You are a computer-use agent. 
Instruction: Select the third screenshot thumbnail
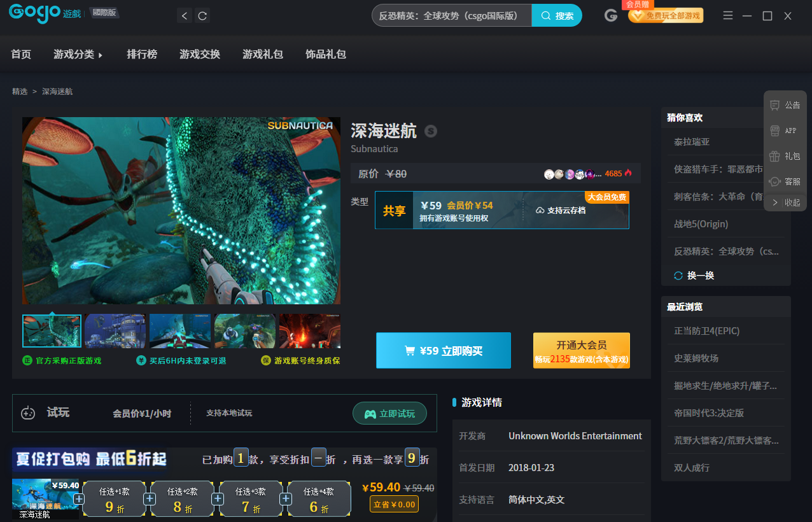click(x=180, y=331)
